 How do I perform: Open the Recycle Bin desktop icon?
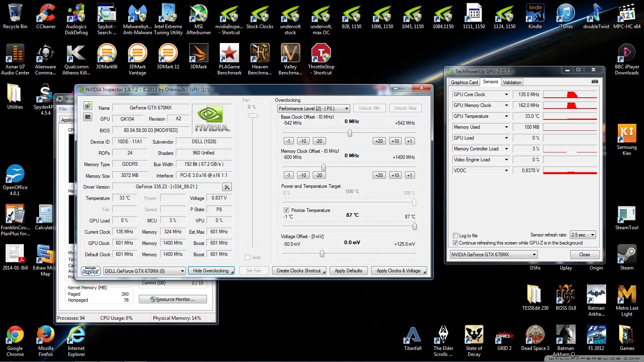15,17
